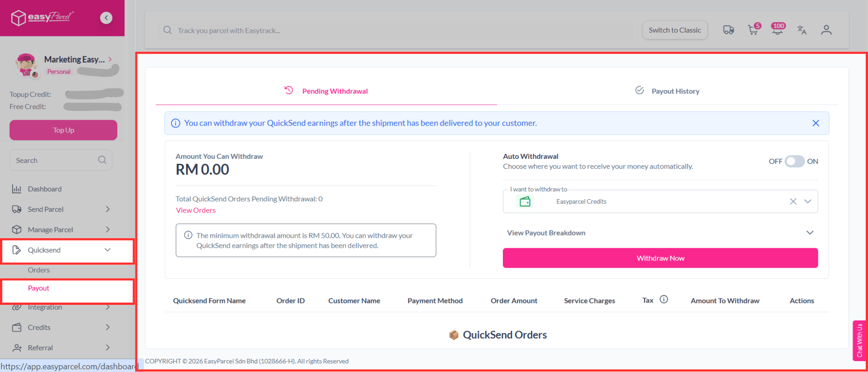Expand View Payout Breakdown
This screenshot has width=868, height=372.
[x=809, y=233]
